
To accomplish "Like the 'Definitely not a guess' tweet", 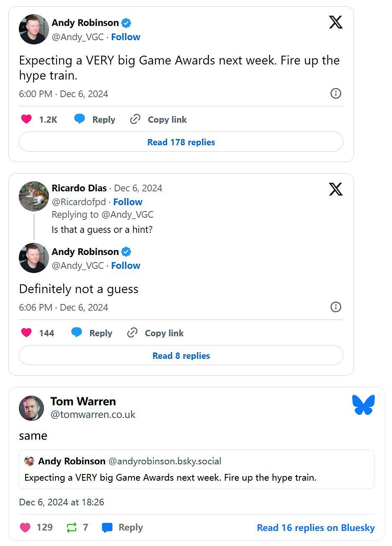I will click(26, 333).
